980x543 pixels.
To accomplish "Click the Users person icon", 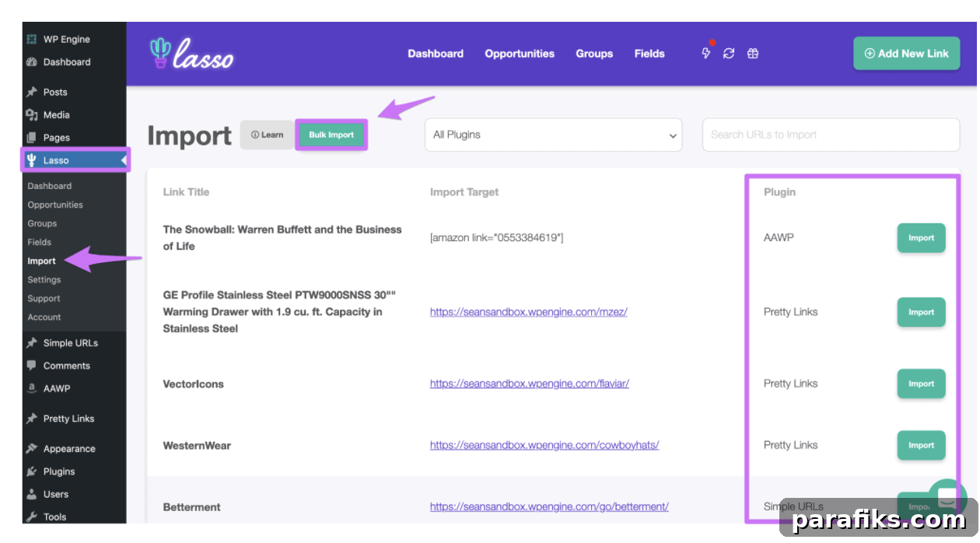I will (x=32, y=494).
